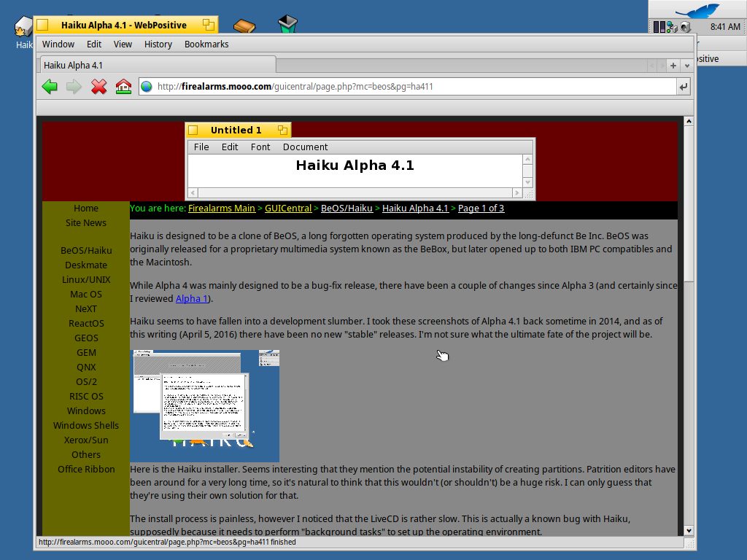Open Others sidebar link
The width and height of the screenshot is (747, 560).
point(86,455)
